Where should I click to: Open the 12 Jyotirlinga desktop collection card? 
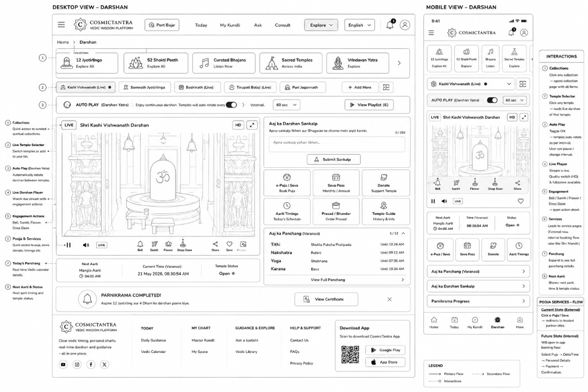point(87,63)
